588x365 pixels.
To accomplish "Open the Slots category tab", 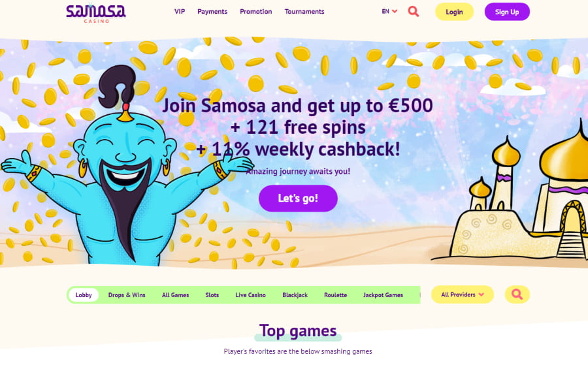I will (212, 295).
